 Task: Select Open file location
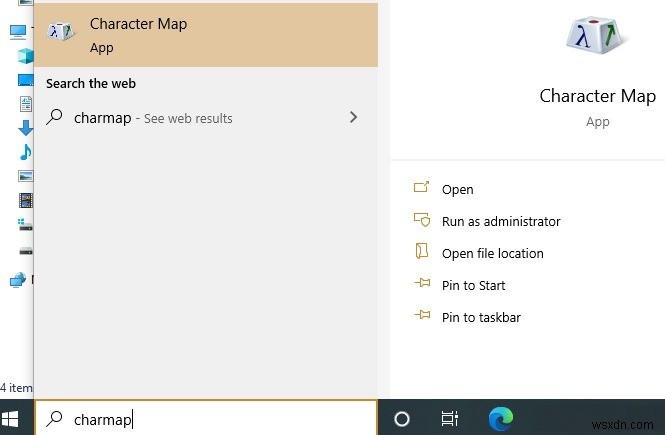coord(492,253)
